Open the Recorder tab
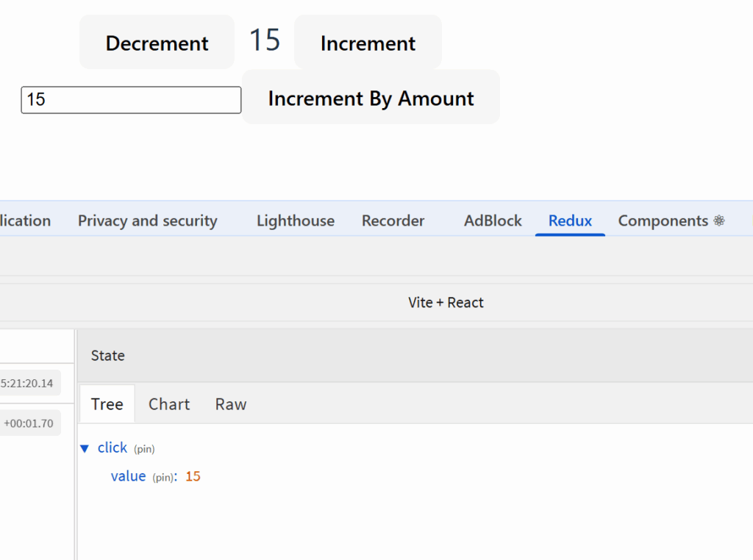The image size is (753, 560). click(x=393, y=220)
